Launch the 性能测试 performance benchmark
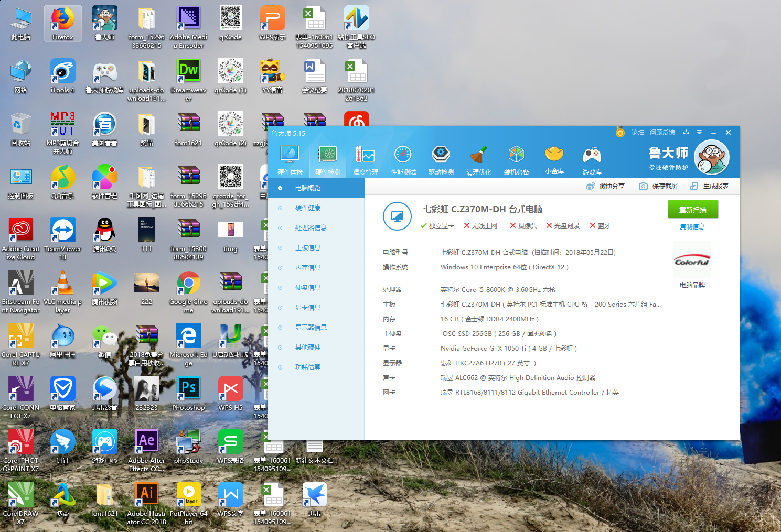Screen dimensions: 781x532 click(403, 160)
